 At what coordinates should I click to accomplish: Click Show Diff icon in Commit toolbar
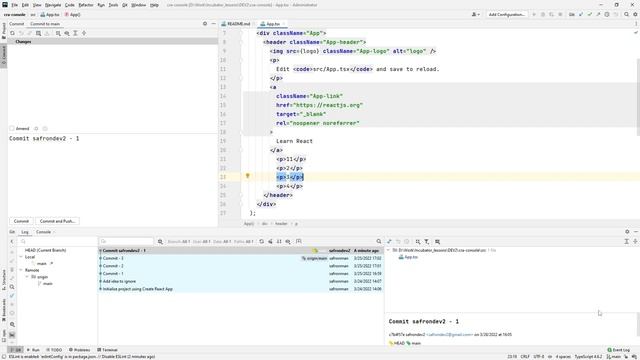pos(38,33)
